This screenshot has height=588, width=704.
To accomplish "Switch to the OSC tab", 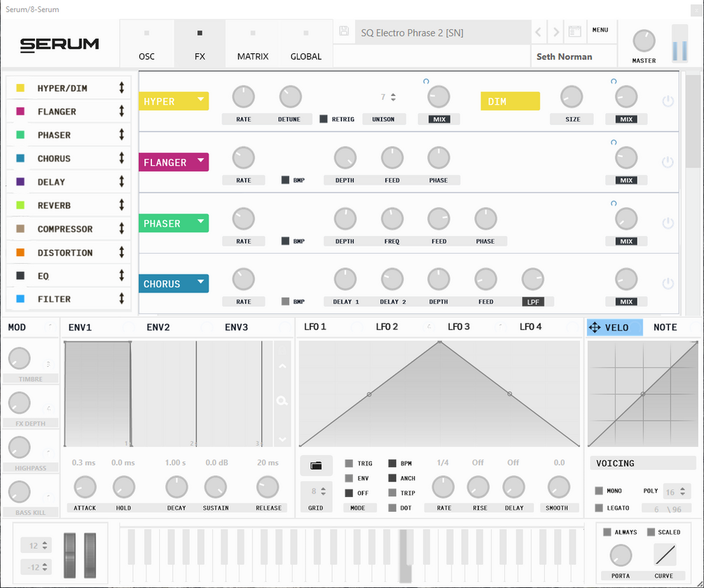I will tap(147, 44).
